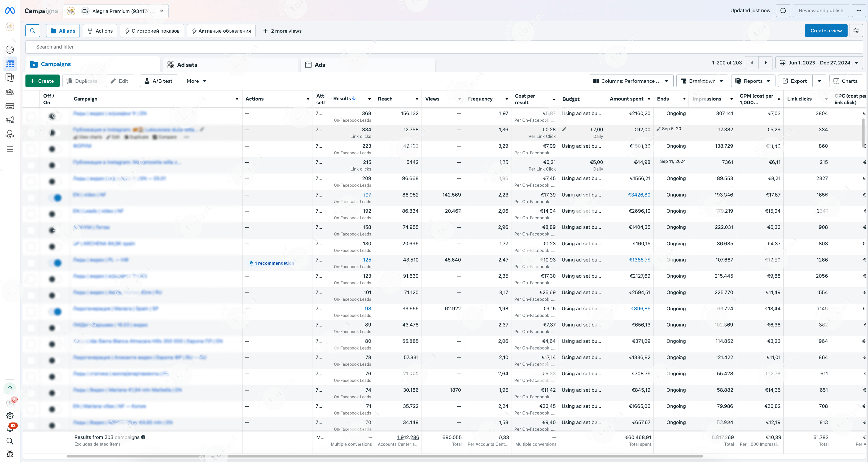Open the Breakdown dropdown
Image resolution: width=868 pixels, height=462 pixels.
click(x=702, y=81)
